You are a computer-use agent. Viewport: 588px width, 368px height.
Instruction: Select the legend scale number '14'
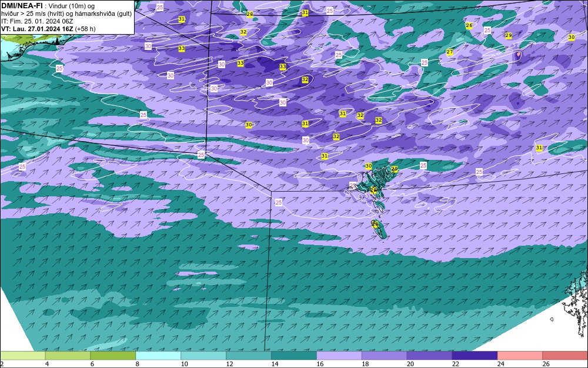(x=275, y=364)
